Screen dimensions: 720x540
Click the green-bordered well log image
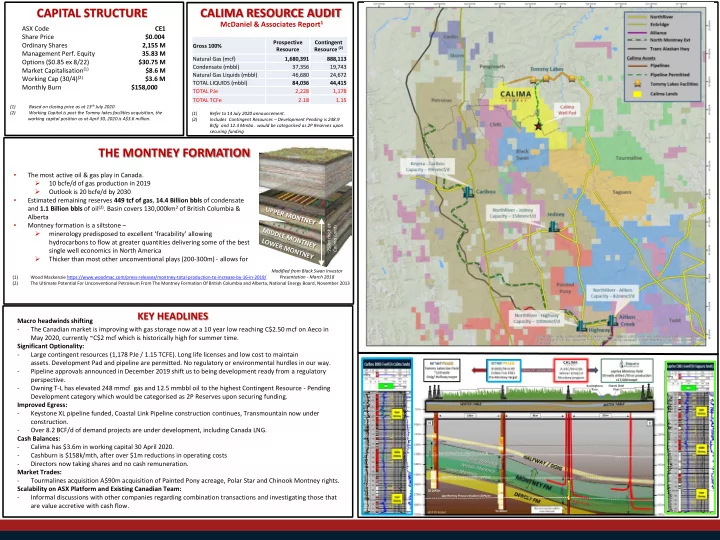[690, 438]
